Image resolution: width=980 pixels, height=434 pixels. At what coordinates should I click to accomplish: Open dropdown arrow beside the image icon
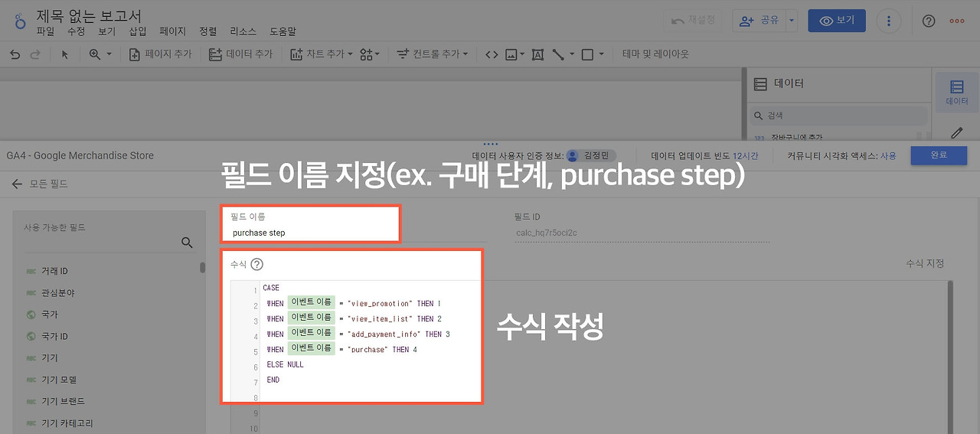[x=522, y=54]
